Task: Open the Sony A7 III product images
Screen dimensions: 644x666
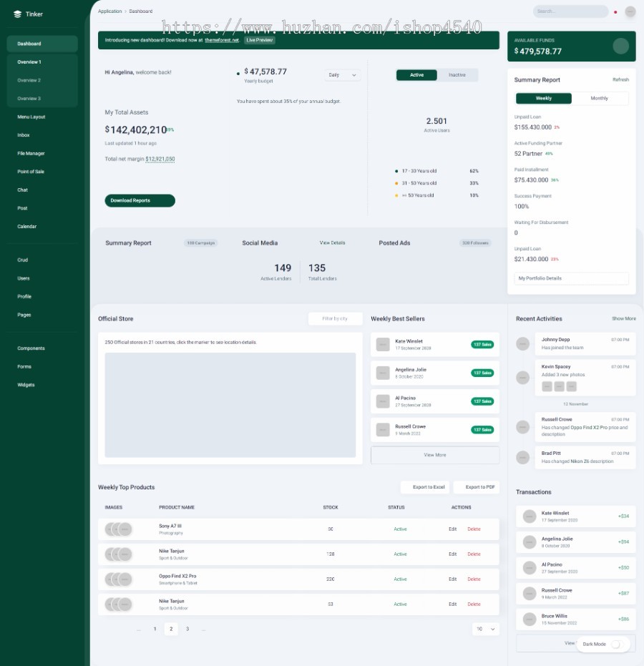Action: 119,529
